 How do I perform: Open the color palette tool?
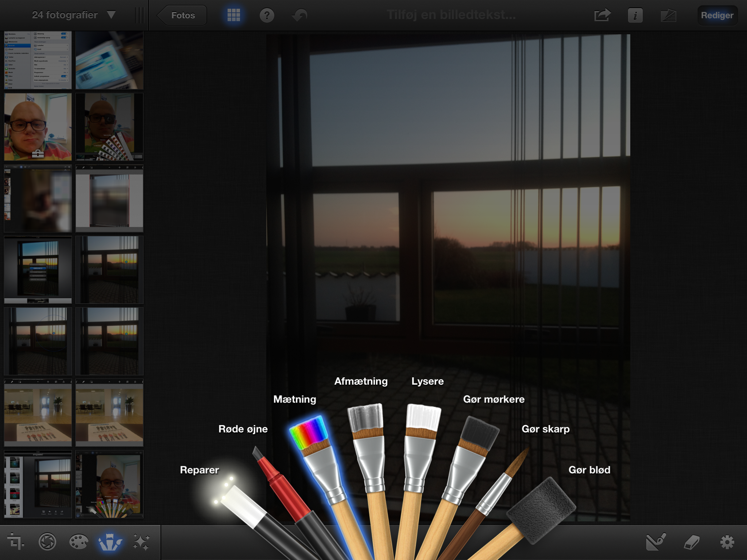pyautogui.click(x=78, y=541)
